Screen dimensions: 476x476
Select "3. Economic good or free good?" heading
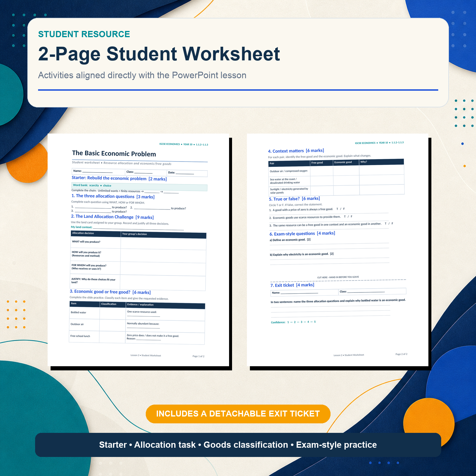point(110,292)
